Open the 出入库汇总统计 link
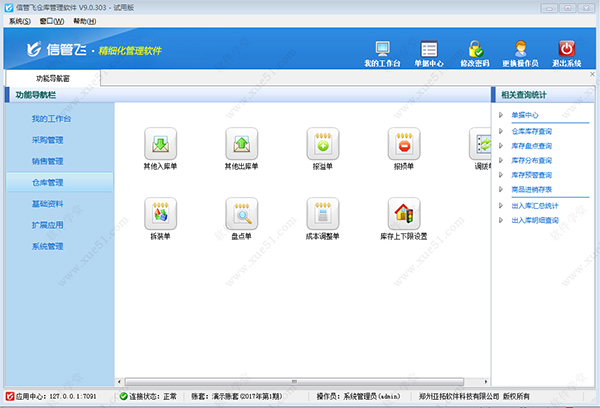 click(x=535, y=205)
